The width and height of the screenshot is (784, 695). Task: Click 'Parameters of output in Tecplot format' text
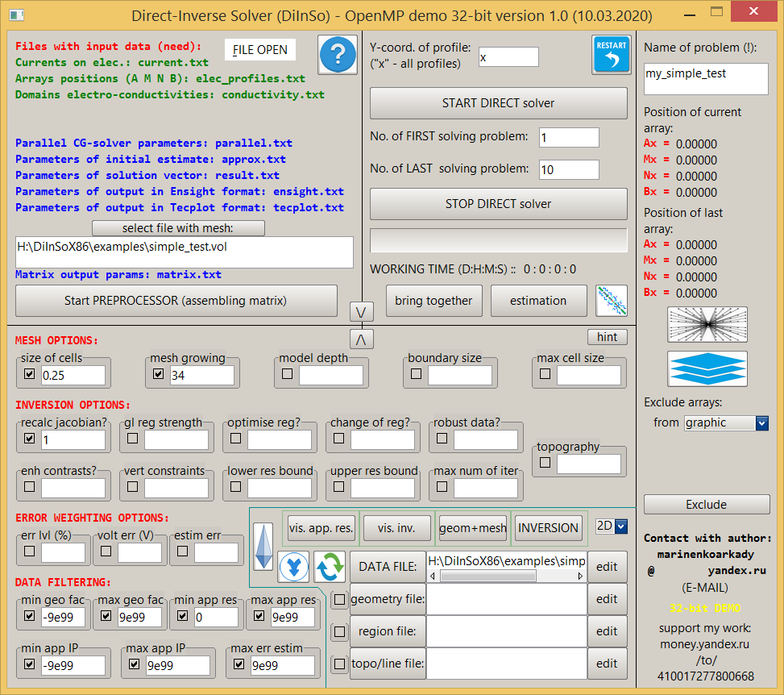tap(180, 208)
